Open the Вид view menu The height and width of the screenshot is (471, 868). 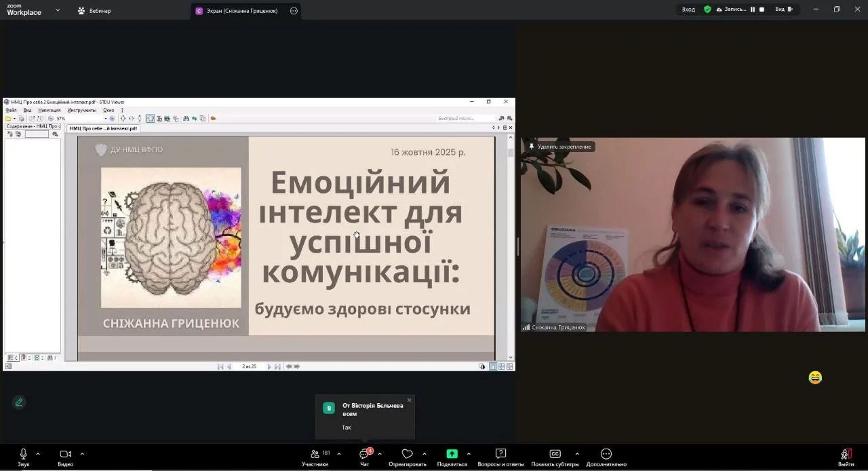783,10
